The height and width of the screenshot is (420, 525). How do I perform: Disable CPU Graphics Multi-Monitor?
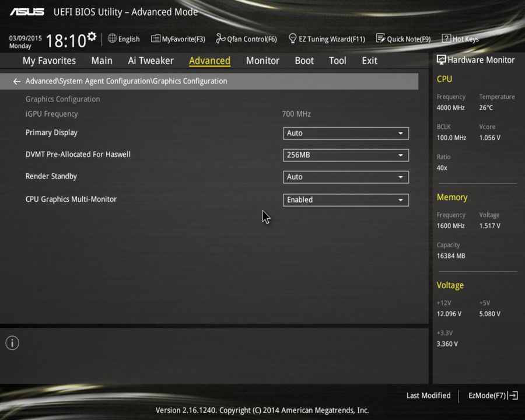[345, 199]
